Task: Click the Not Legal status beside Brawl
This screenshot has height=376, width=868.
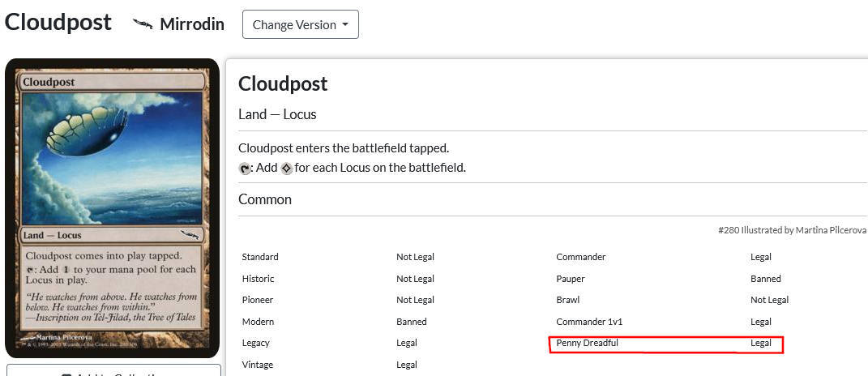Action: (769, 300)
